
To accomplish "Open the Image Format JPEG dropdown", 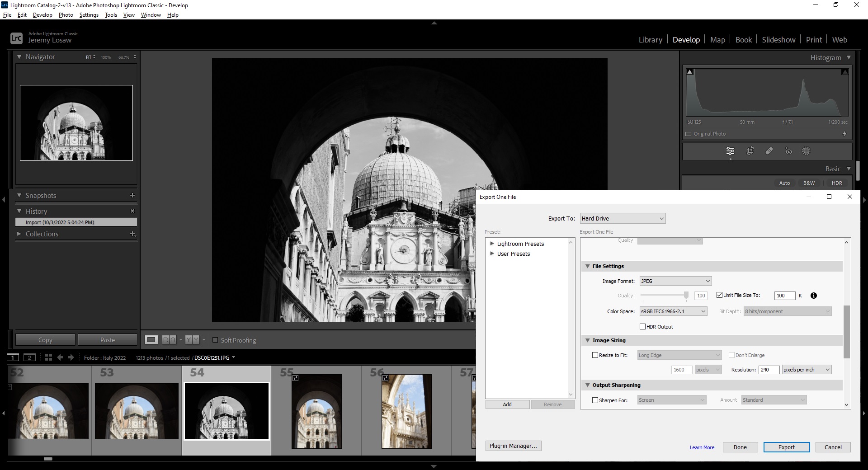I will (675, 281).
